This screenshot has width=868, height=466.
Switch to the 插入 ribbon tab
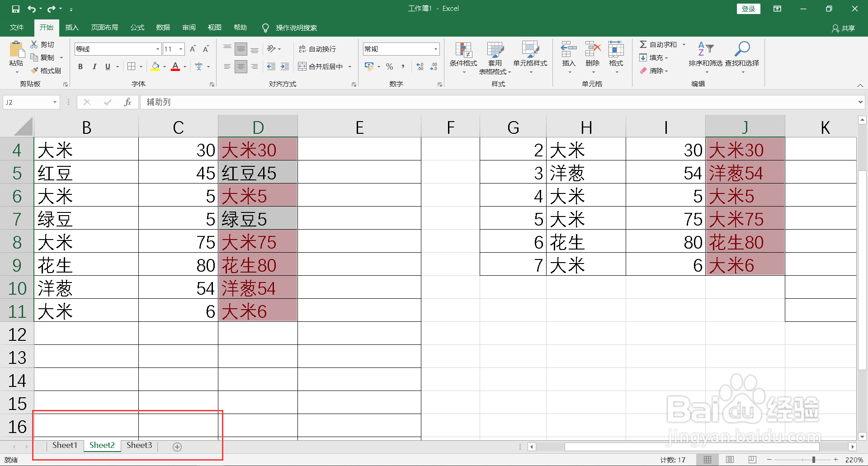coord(71,27)
